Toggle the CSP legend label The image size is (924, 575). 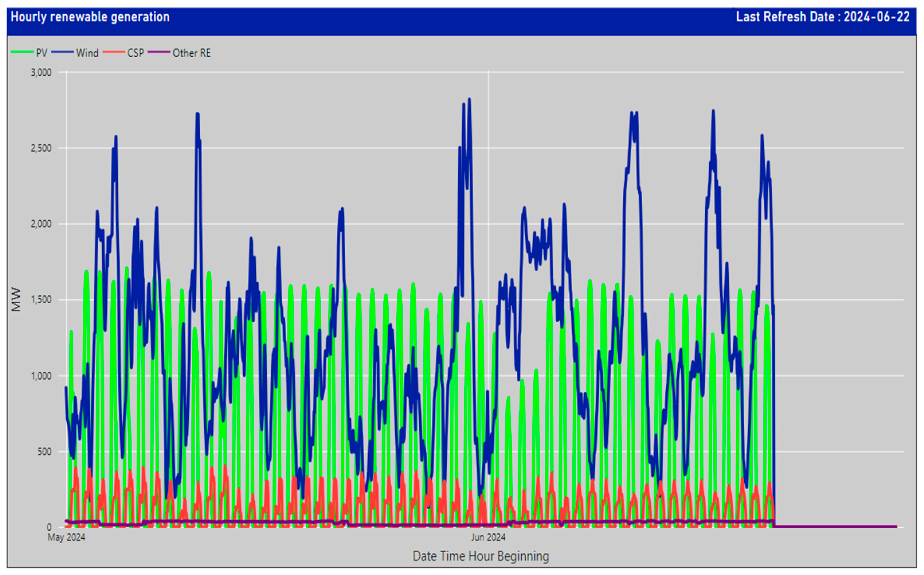coord(136,53)
